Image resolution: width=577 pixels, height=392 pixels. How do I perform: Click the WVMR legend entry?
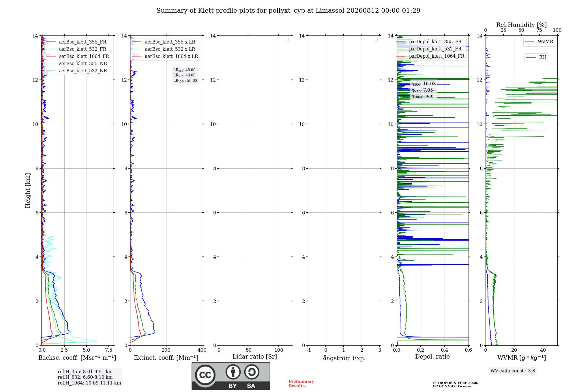coord(539,42)
